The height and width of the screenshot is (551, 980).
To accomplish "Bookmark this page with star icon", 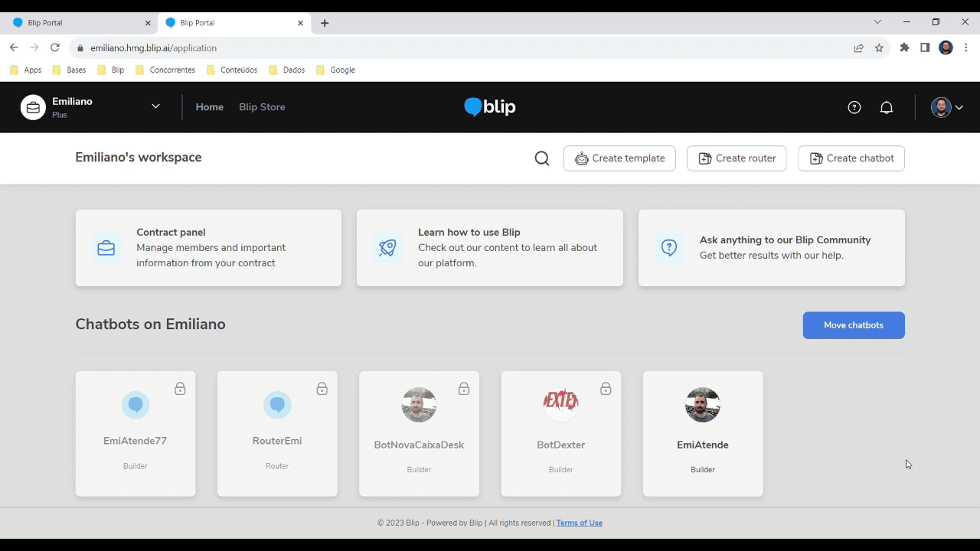I will click(879, 47).
